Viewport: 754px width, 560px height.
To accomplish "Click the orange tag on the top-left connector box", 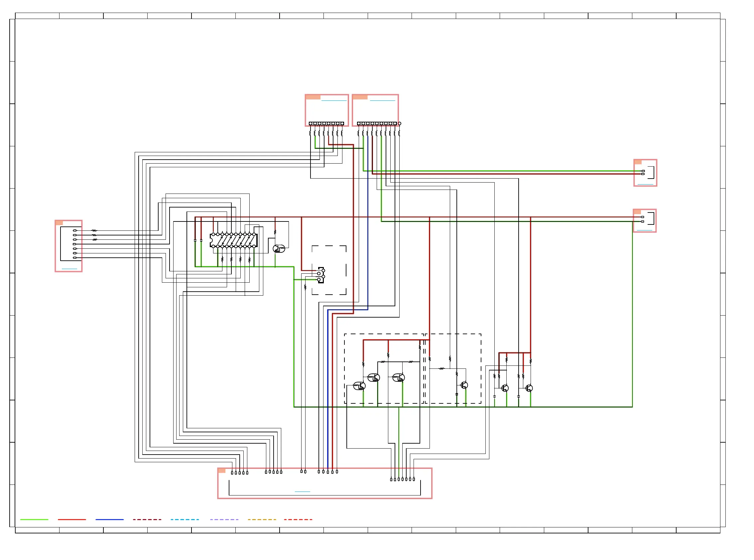I will (x=313, y=97).
